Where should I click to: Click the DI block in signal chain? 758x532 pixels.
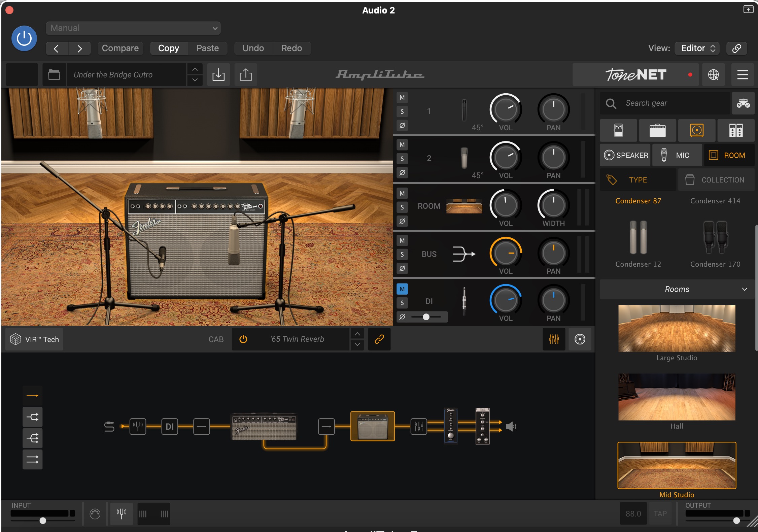(x=170, y=427)
